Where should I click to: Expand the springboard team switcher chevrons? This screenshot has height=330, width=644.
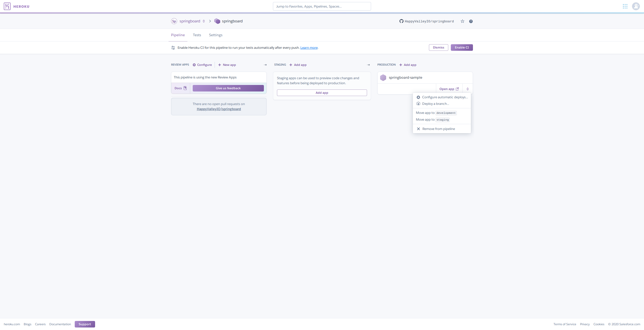204,21
